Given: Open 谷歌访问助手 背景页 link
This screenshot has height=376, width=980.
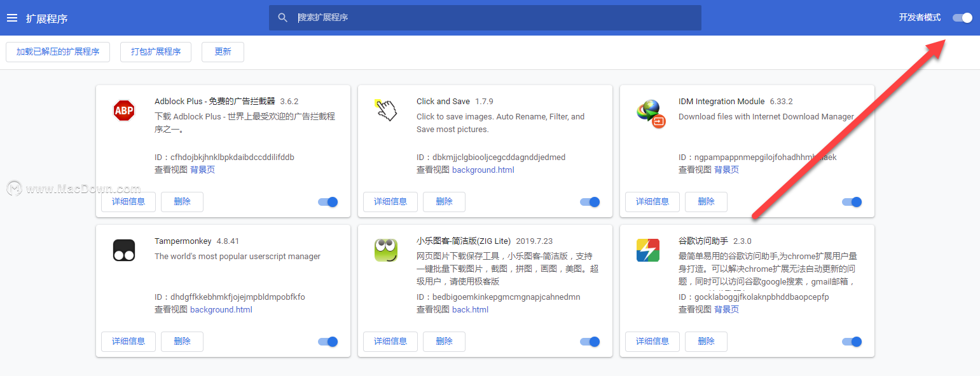Looking at the screenshot, I should click(x=726, y=310).
